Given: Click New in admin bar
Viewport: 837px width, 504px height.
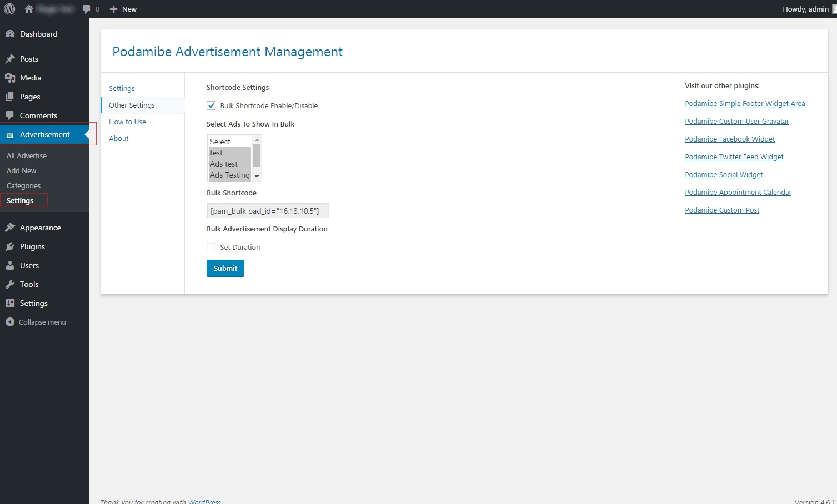Looking at the screenshot, I should (x=129, y=9).
